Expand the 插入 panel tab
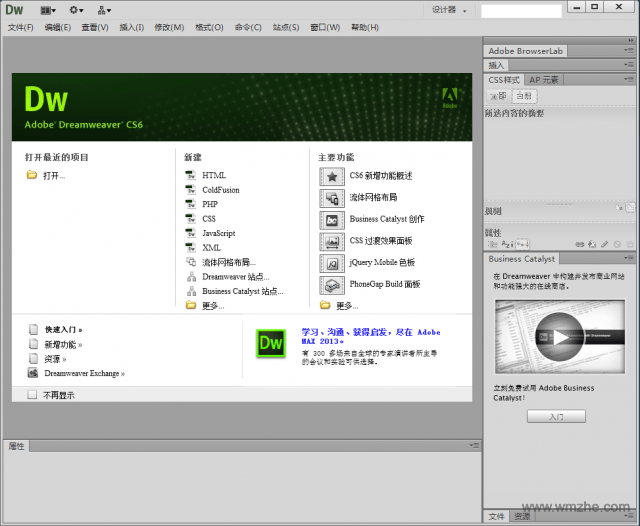This screenshot has width=640, height=526. (496, 65)
